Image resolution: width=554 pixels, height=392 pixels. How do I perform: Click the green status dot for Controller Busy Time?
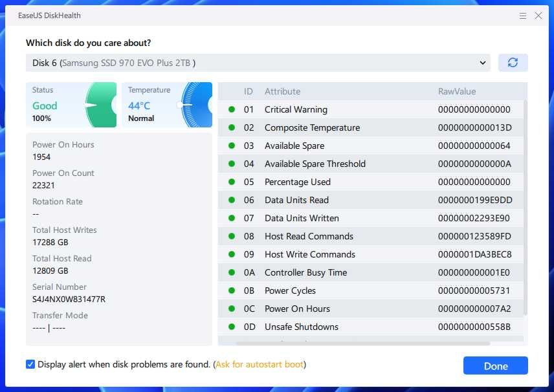(232, 272)
